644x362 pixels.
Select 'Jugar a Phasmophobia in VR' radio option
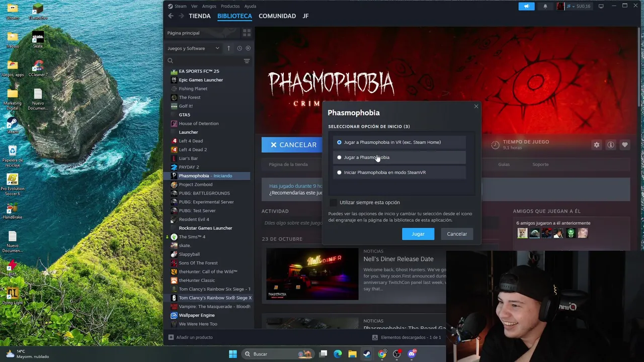(x=398, y=142)
